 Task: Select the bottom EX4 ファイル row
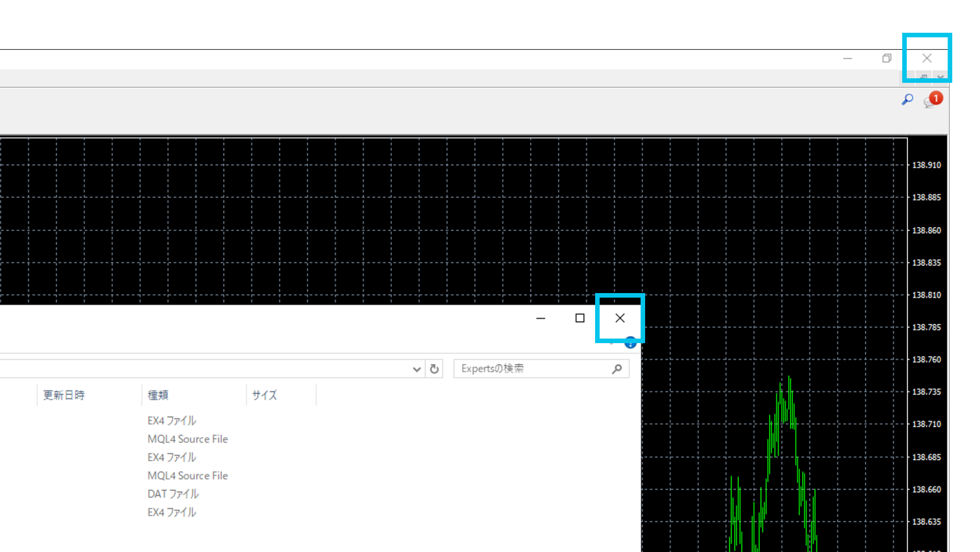[x=172, y=512]
